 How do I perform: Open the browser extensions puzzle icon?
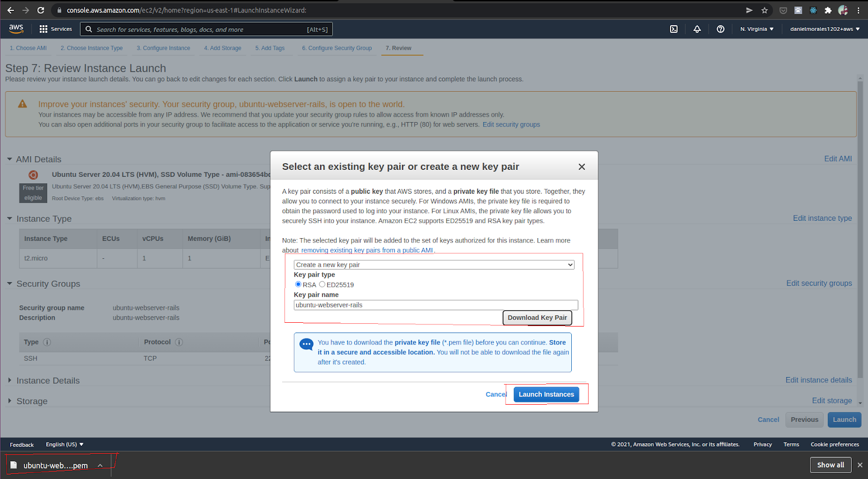coord(828,10)
